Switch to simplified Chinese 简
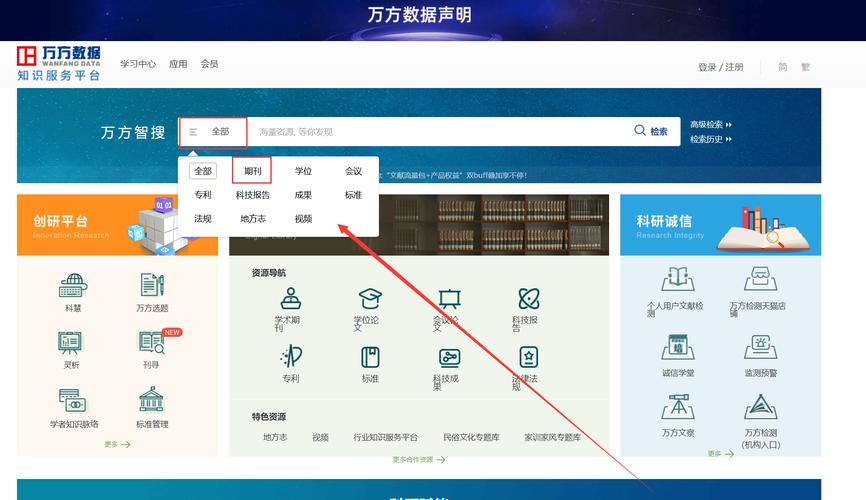866x500 pixels. pyautogui.click(x=783, y=67)
